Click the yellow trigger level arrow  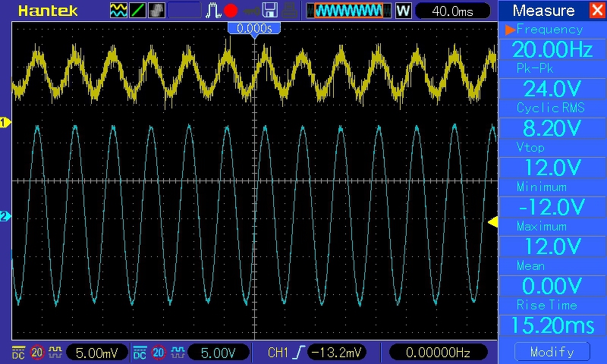[492, 222]
